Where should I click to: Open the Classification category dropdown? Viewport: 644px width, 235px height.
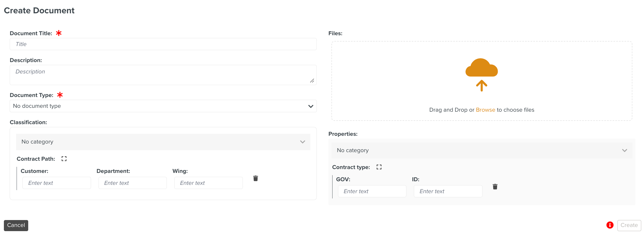click(163, 142)
